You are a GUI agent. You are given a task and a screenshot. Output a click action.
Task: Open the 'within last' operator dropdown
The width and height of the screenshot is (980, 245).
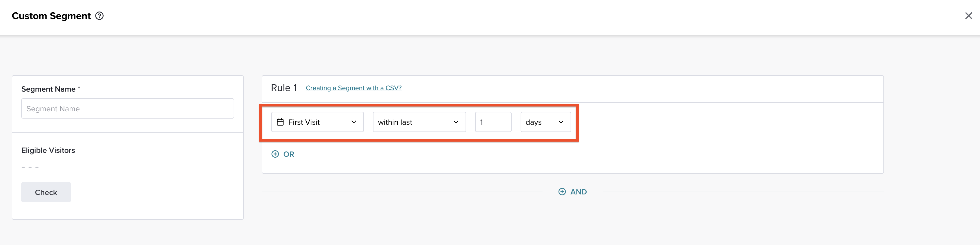click(x=419, y=122)
